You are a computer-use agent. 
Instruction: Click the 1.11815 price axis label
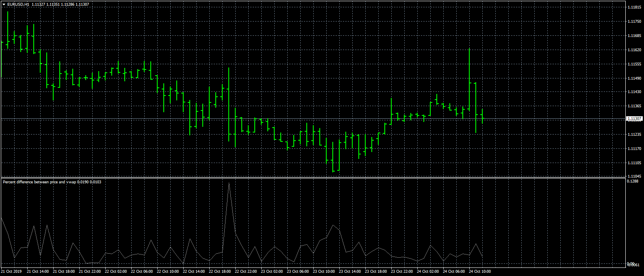pyautogui.click(x=635, y=7)
